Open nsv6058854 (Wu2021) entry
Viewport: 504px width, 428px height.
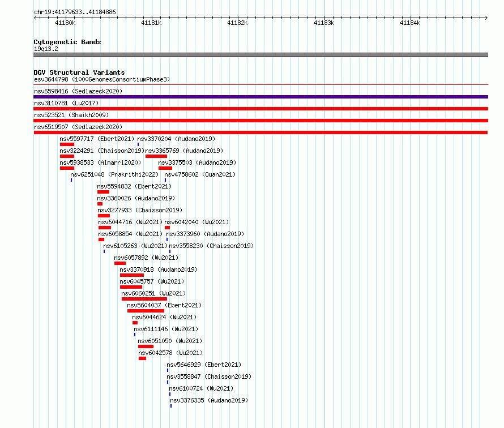pos(130,234)
